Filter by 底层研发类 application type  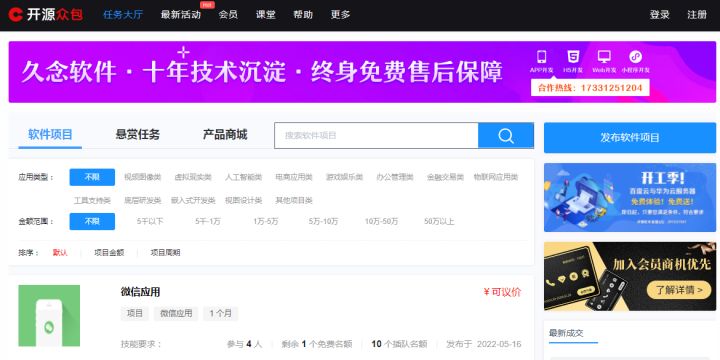tap(143, 200)
